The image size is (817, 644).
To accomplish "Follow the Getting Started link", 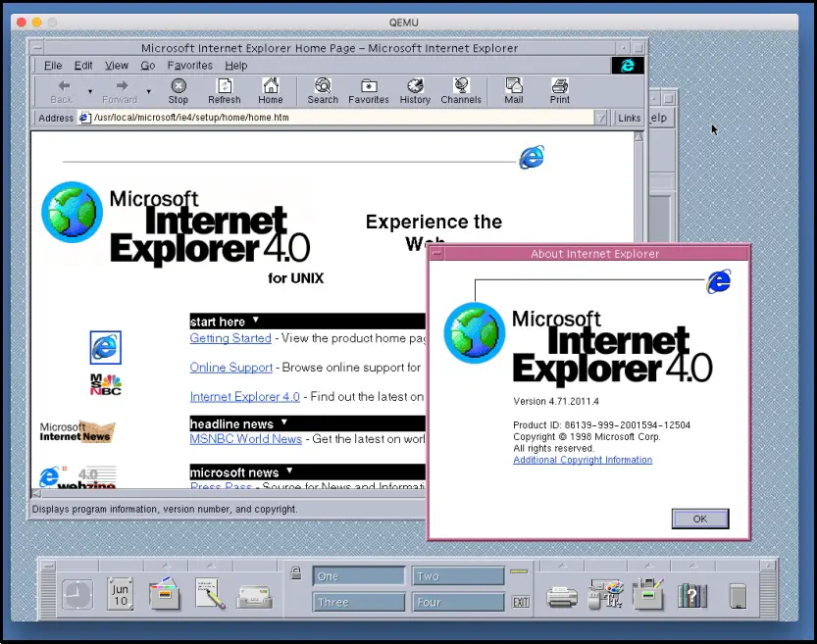I will pyautogui.click(x=230, y=338).
